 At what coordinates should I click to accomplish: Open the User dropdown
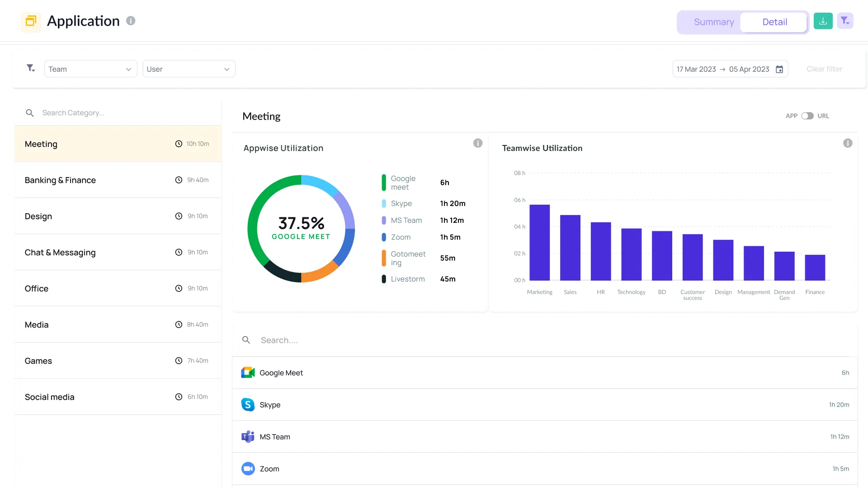(x=189, y=69)
